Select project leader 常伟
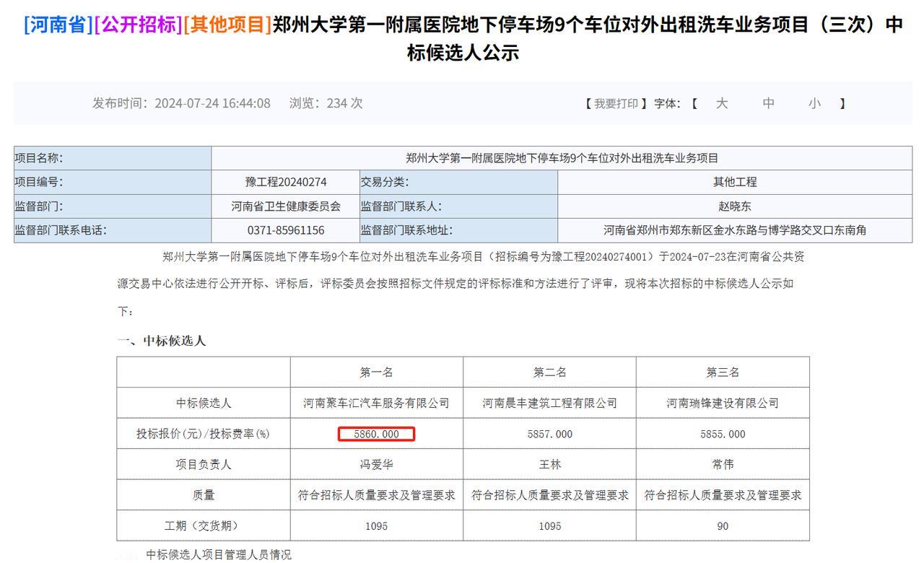 (723, 465)
